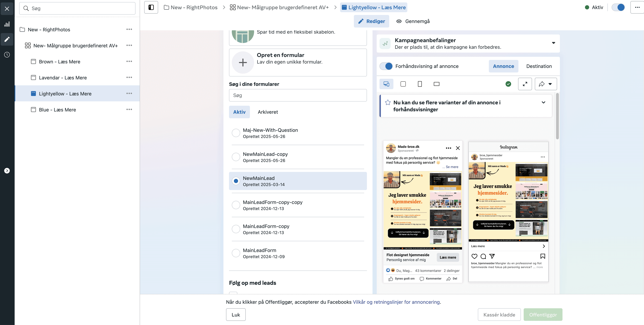Switch to the Annonce preview tab
The width and height of the screenshot is (644, 325).
pos(503,66)
